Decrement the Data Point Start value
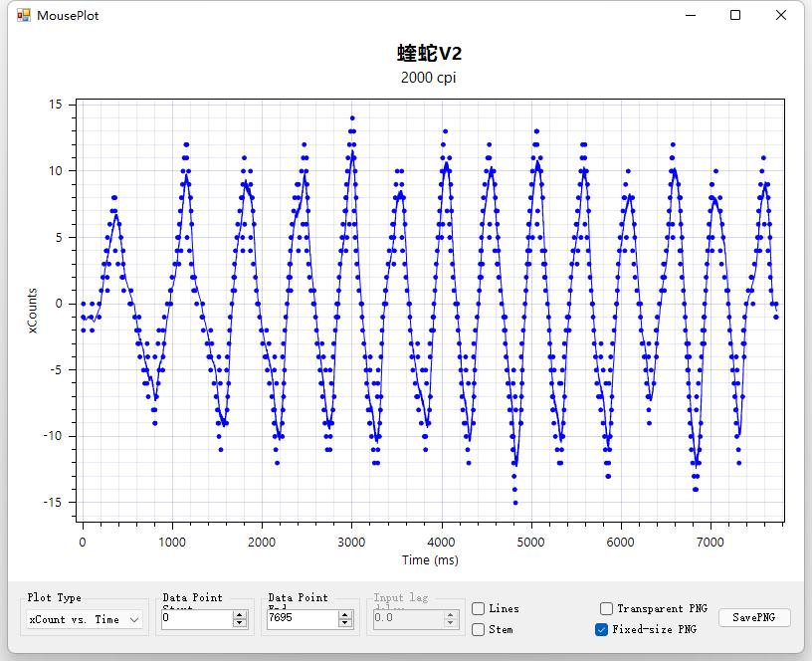This screenshot has width=812, height=661. (x=240, y=623)
